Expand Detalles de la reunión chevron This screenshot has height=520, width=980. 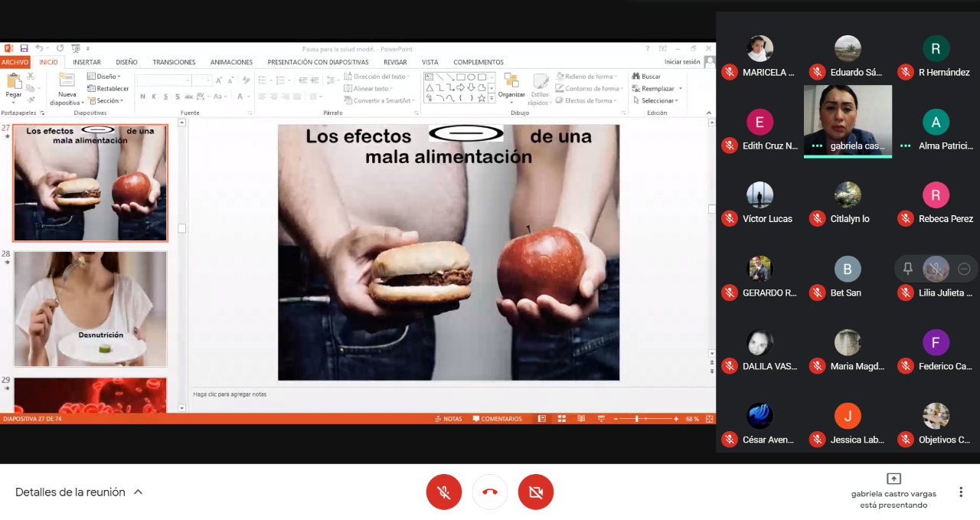[x=139, y=492]
